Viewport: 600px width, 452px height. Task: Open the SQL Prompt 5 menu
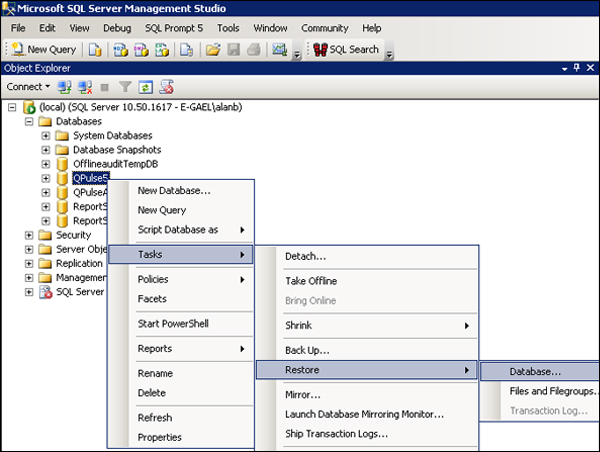pos(174,28)
